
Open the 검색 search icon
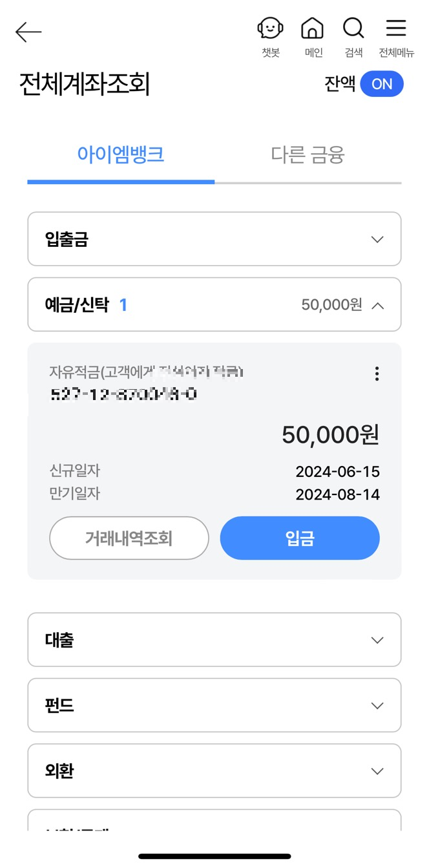tap(353, 28)
